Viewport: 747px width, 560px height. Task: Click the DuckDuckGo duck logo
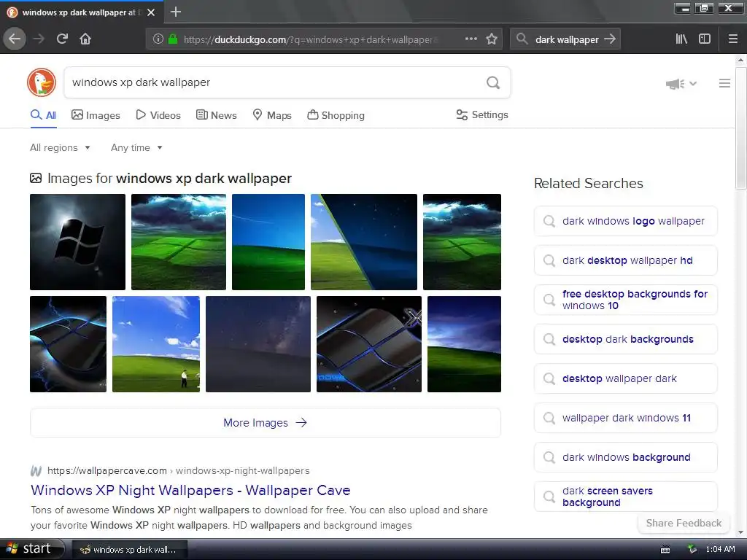pos(42,82)
